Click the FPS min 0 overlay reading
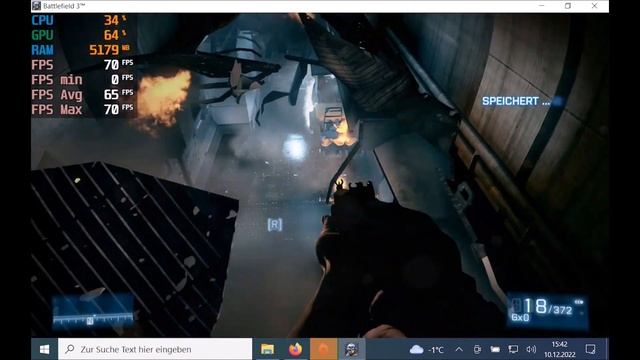The image size is (640, 360). point(82,80)
